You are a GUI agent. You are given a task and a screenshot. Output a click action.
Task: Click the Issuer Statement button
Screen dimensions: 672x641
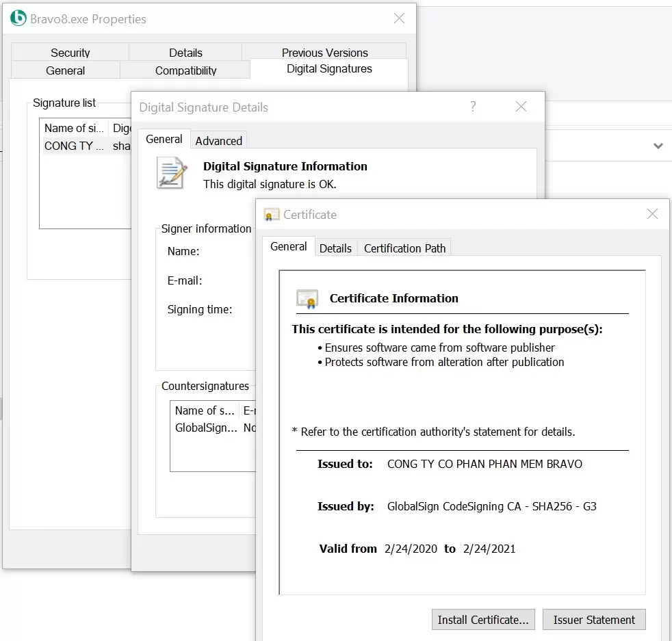(593, 620)
